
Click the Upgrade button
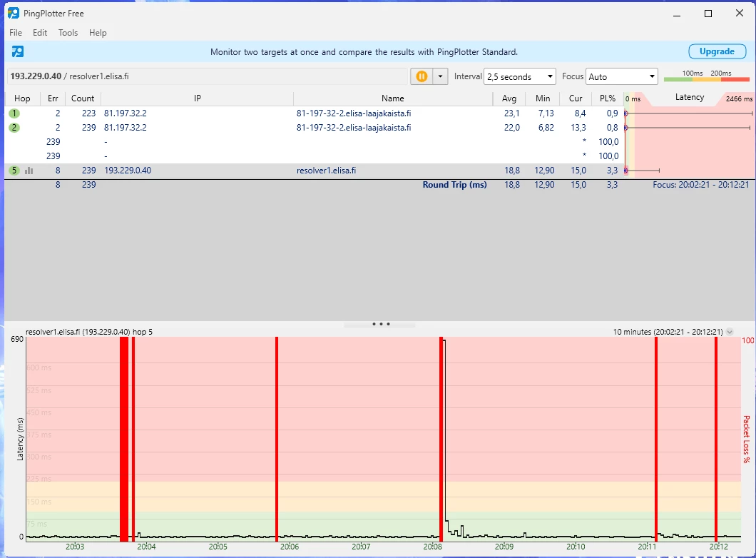click(716, 51)
